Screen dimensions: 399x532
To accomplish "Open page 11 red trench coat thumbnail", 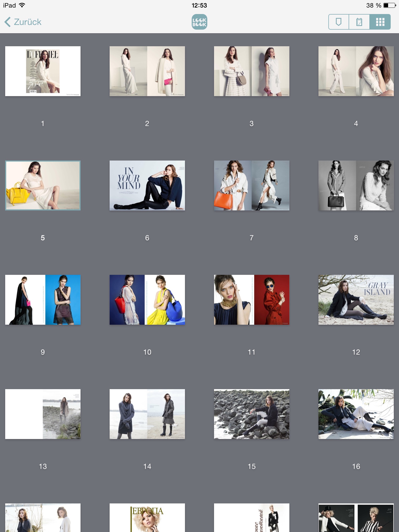I will coord(252,300).
